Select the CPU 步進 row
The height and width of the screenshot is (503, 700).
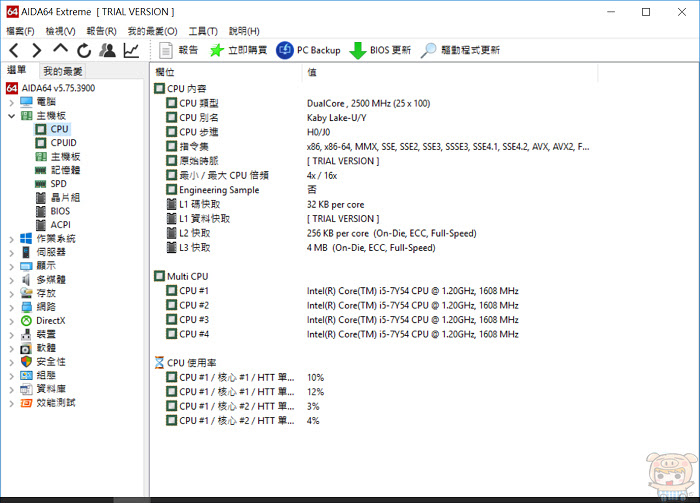[x=374, y=132]
